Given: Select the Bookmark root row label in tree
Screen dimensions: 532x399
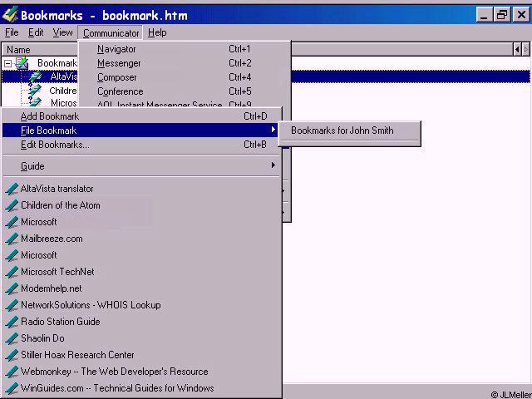Looking at the screenshot, I should coord(57,63).
